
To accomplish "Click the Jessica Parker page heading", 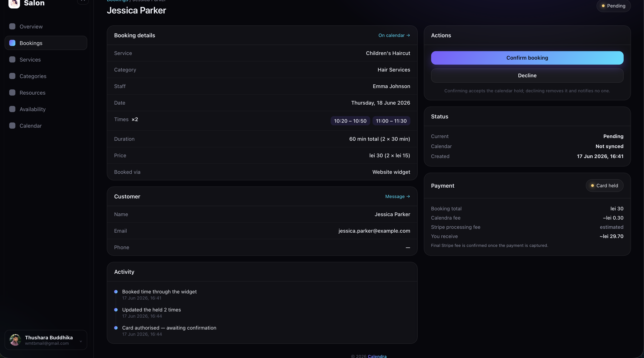I will tap(136, 10).
